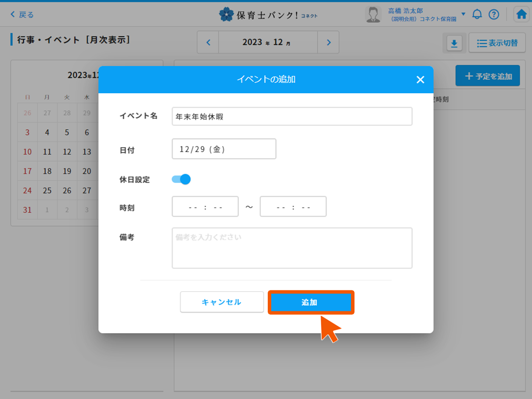The image size is (532, 399).
Task: Click the help question mark icon
Action: pyautogui.click(x=494, y=14)
